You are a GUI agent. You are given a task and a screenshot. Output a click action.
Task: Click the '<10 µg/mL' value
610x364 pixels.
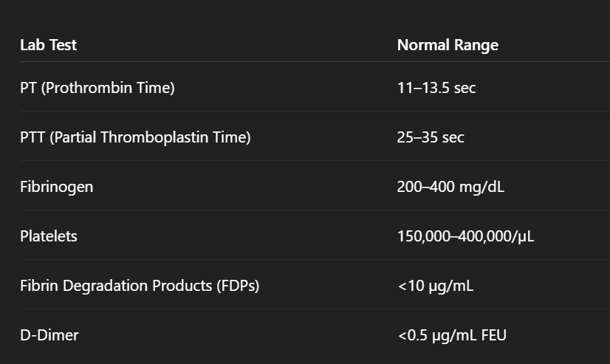(x=435, y=286)
